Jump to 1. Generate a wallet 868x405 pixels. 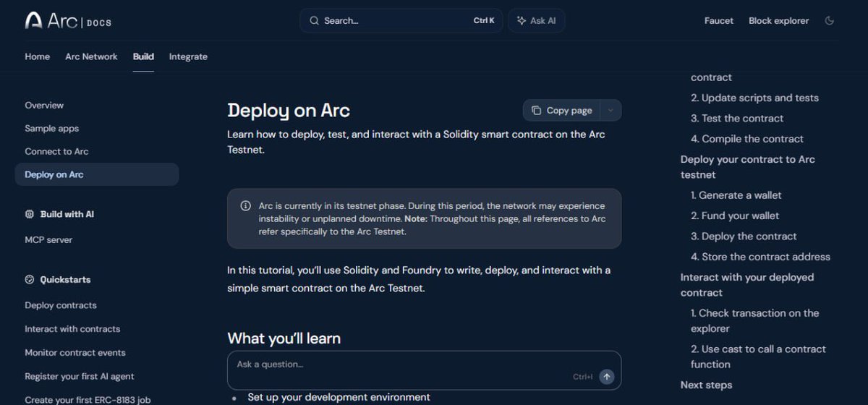point(736,195)
